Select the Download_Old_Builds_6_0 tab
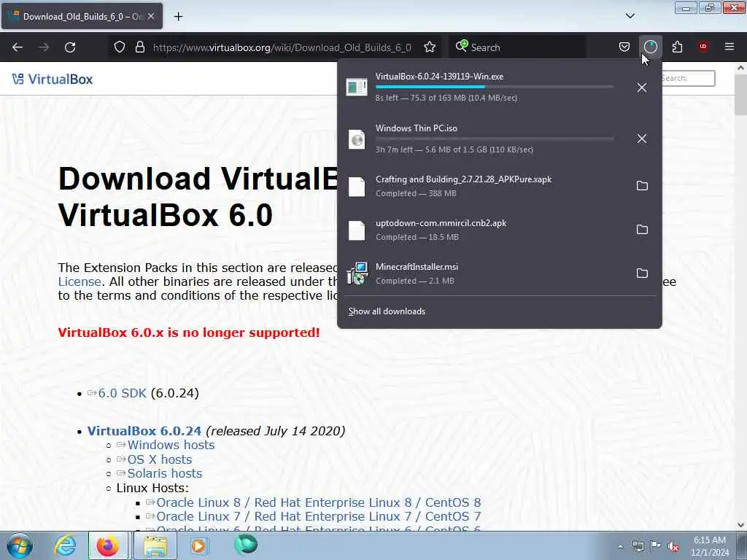Image resolution: width=747 pixels, height=560 pixels. point(82,16)
